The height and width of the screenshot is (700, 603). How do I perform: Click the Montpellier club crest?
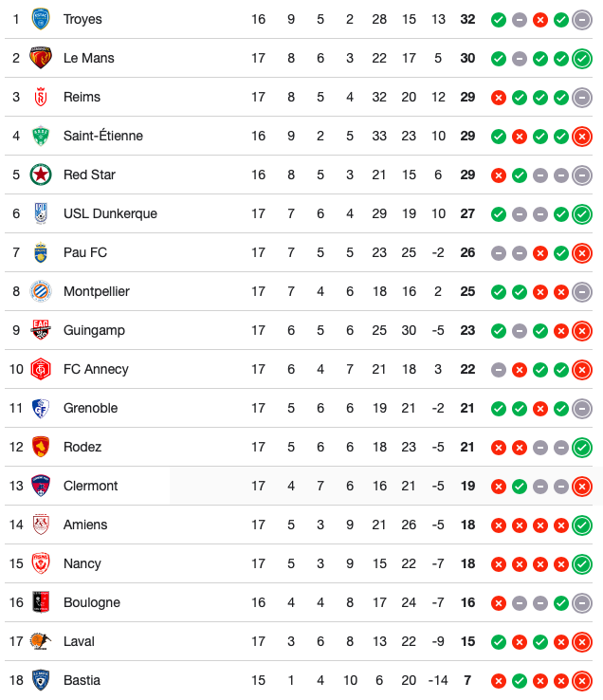click(41, 291)
